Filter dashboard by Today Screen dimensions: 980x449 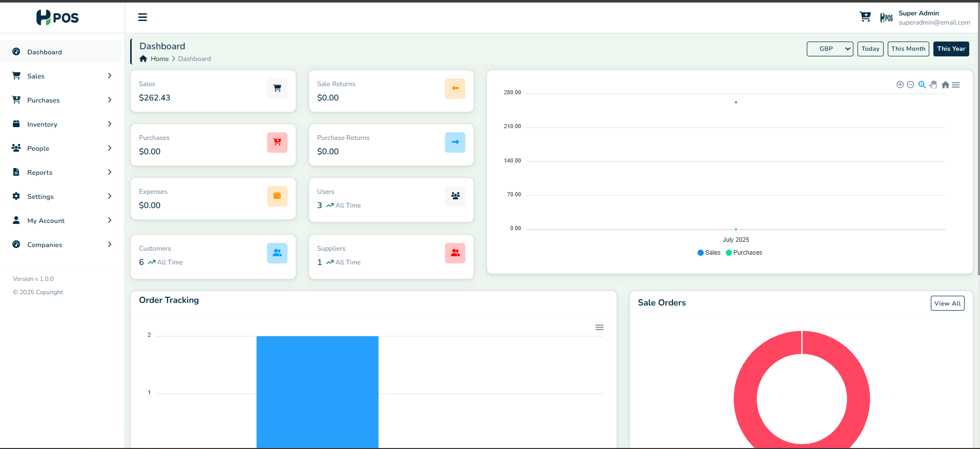pyautogui.click(x=870, y=49)
